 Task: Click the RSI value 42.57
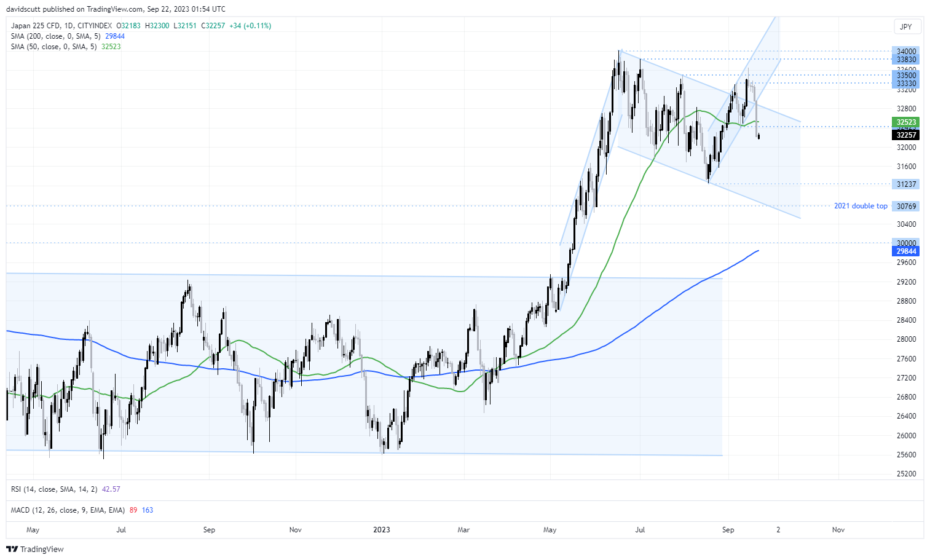coord(111,489)
